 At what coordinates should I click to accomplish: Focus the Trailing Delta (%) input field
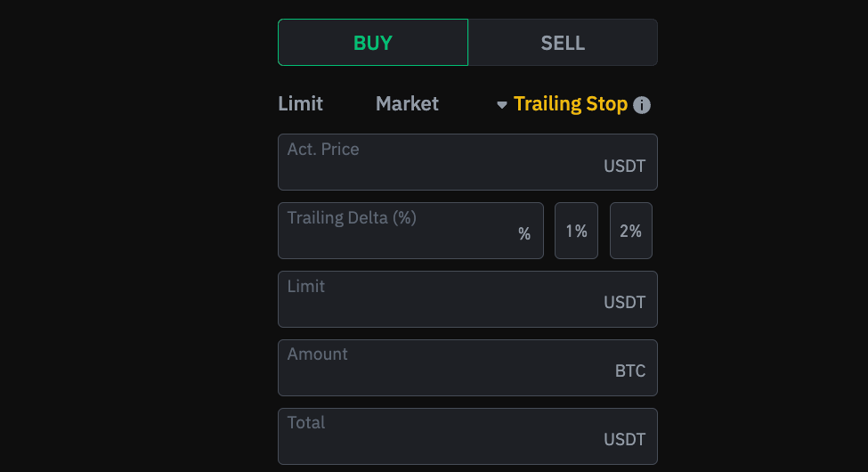coord(410,231)
